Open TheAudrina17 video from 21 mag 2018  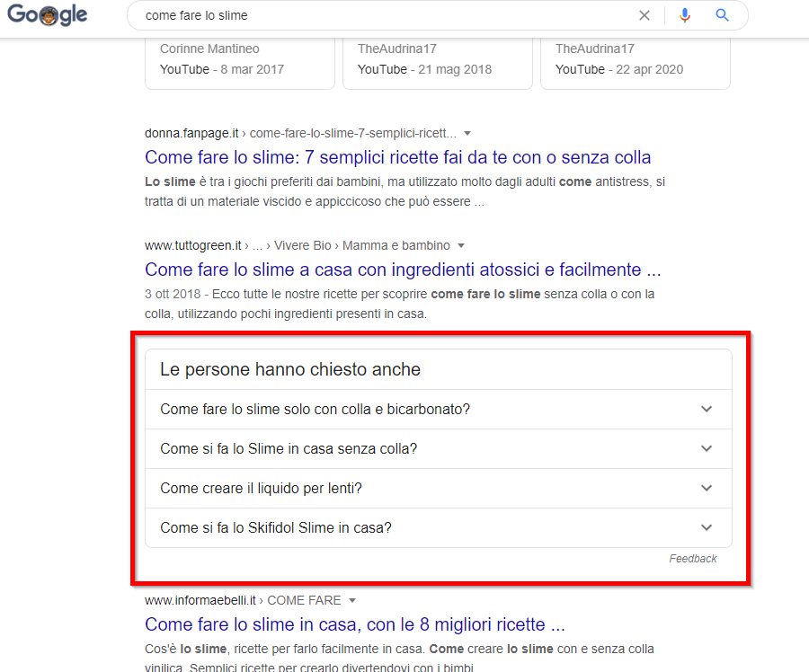438,64
